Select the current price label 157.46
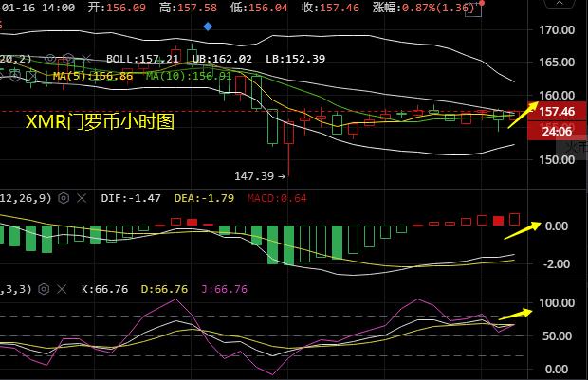 coord(557,111)
